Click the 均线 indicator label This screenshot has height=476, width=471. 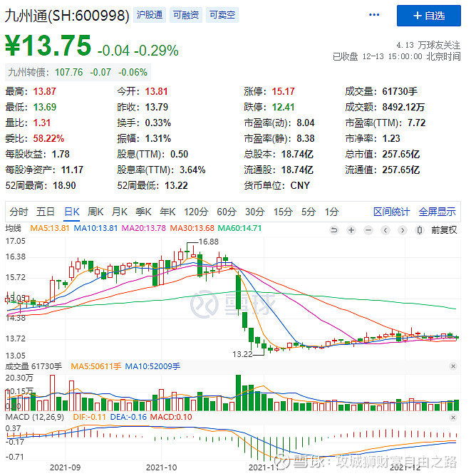13,228
